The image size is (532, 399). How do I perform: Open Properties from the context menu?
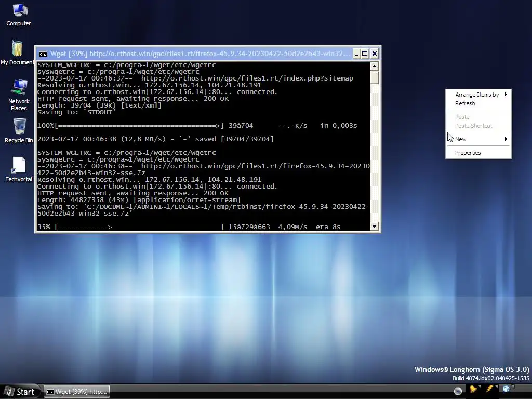click(478, 153)
